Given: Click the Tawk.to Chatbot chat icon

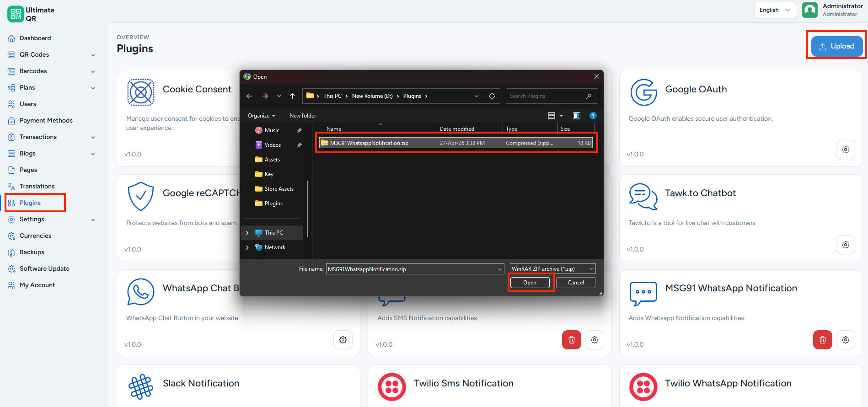Looking at the screenshot, I should pos(643,196).
